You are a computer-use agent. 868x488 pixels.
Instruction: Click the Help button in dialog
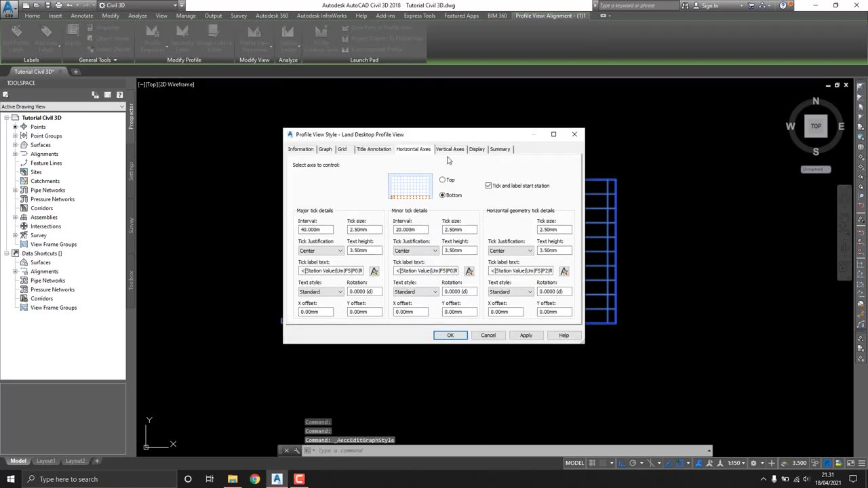[564, 335]
